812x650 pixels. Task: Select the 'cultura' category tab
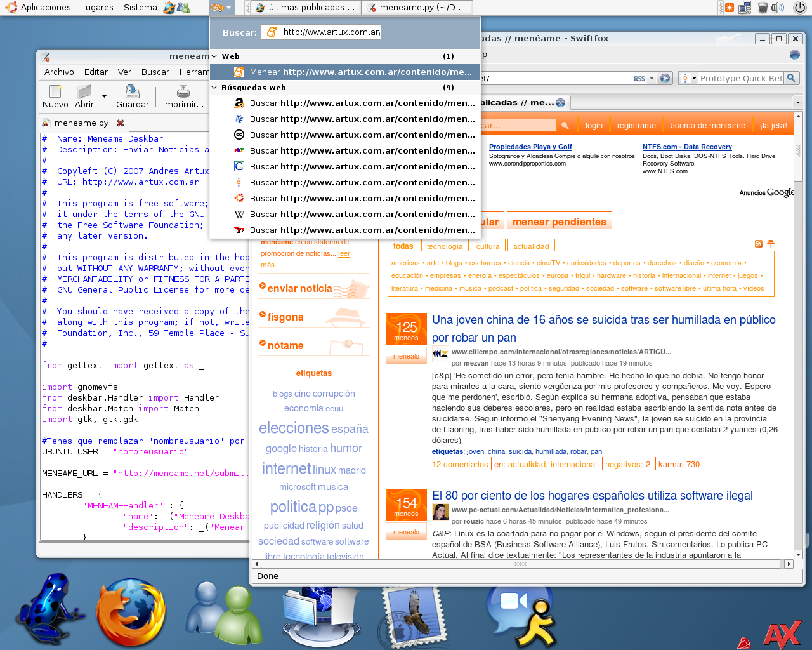coord(488,246)
